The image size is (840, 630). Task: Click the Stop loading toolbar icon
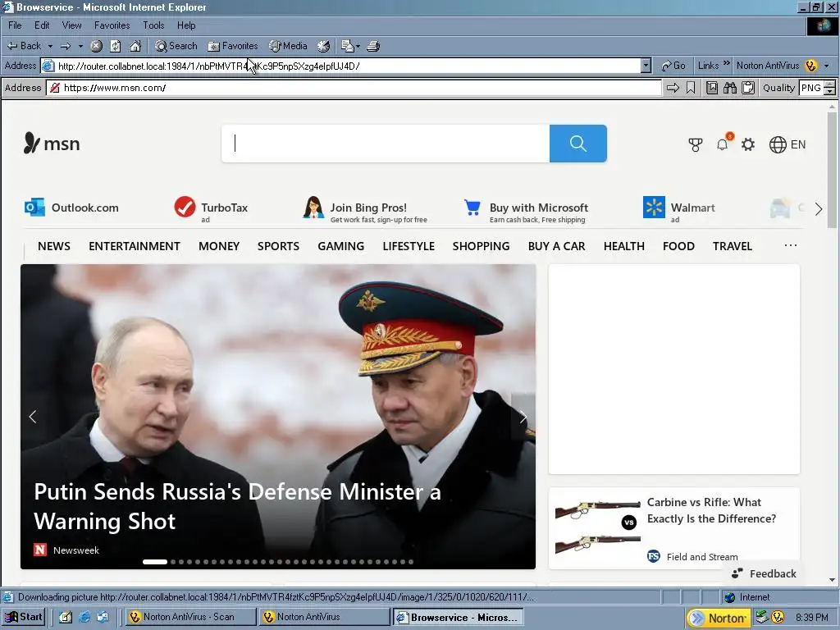97,46
